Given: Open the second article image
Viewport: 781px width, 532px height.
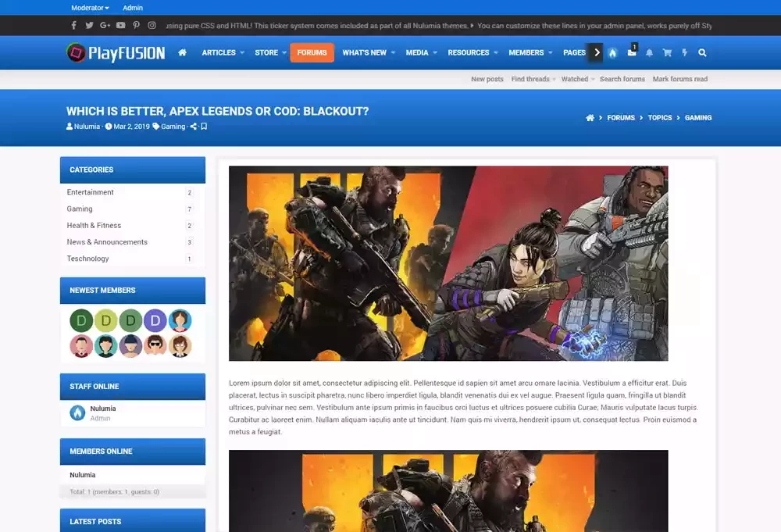Looking at the screenshot, I should pyautogui.click(x=448, y=491).
